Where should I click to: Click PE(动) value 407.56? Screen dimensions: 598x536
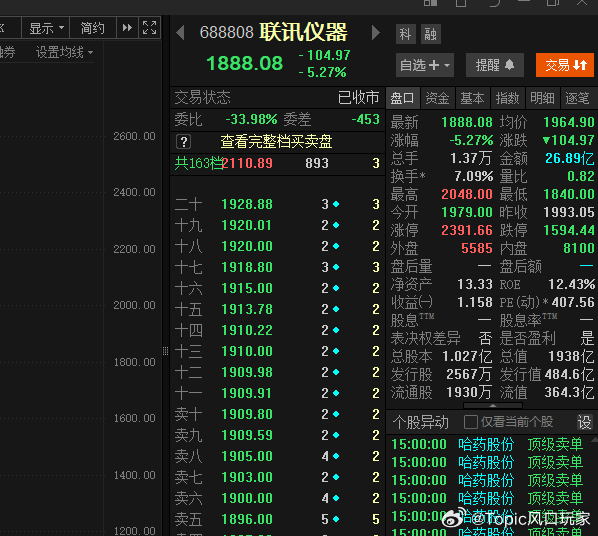[x=573, y=302]
